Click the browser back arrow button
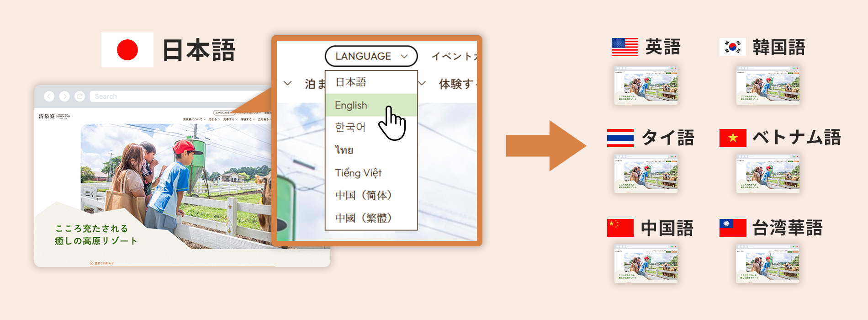The image size is (868, 320). [49, 96]
